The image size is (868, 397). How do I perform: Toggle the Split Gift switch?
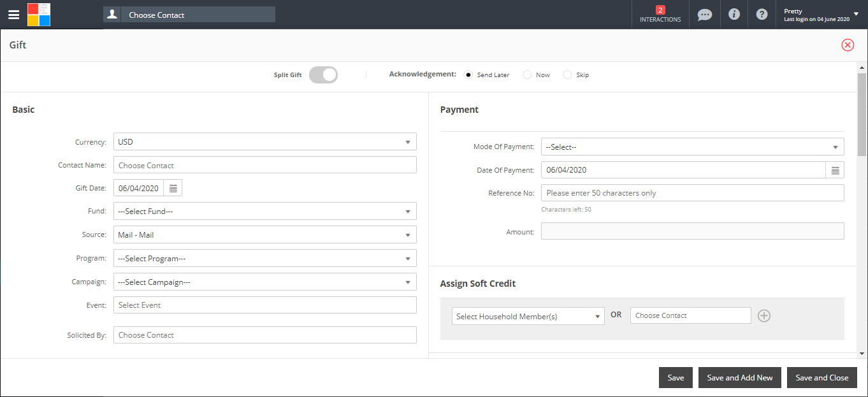point(323,75)
